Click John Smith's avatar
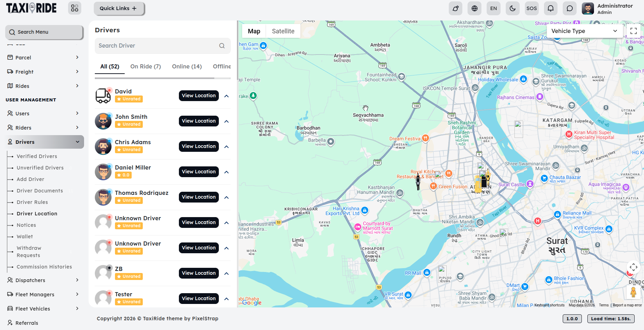 pos(103,121)
